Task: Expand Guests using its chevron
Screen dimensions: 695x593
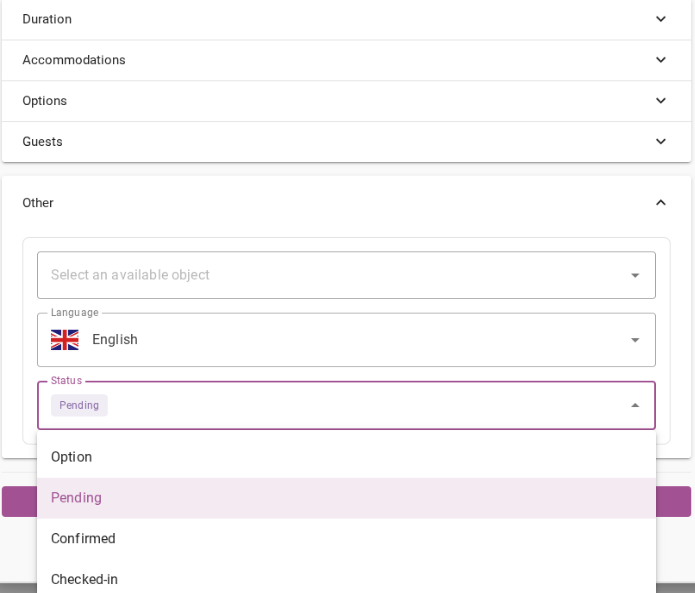Action: [x=660, y=142]
